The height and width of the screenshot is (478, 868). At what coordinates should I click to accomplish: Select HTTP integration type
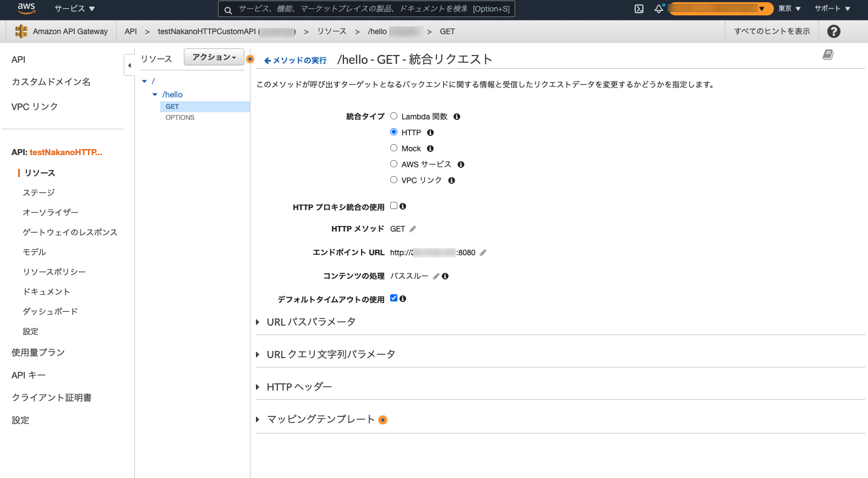point(394,132)
